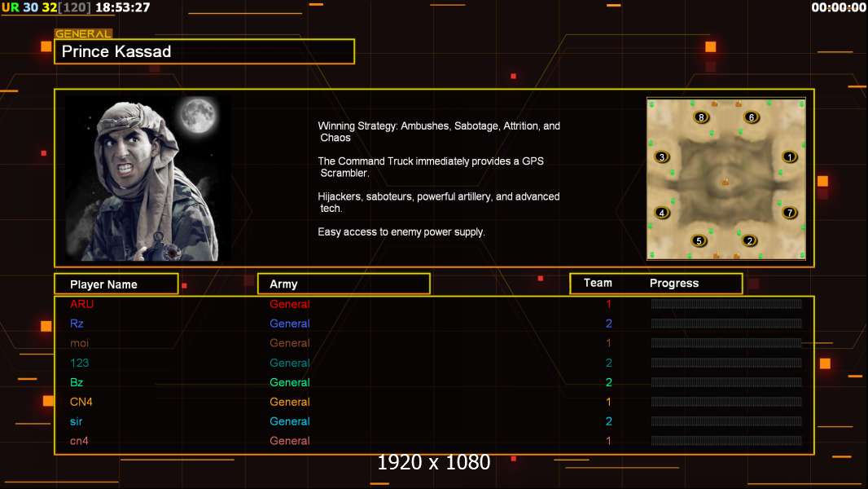Click the progress bar for player sir
The image size is (868, 489).
pyautogui.click(x=726, y=421)
